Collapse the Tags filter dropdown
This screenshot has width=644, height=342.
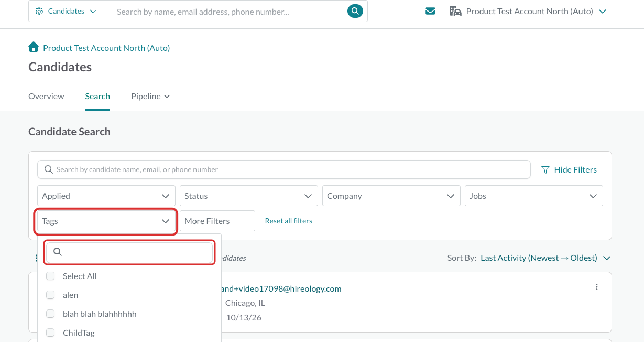pyautogui.click(x=106, y=221)
